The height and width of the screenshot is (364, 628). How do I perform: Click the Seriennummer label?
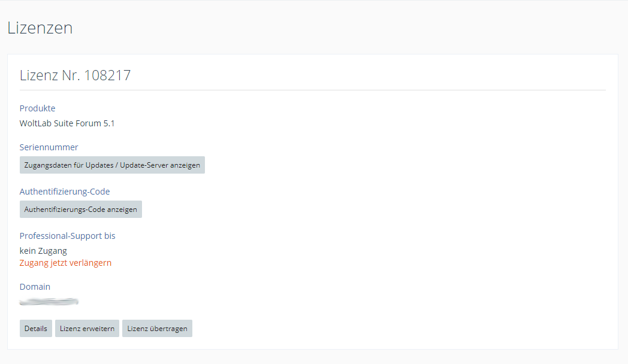[49, 147]
